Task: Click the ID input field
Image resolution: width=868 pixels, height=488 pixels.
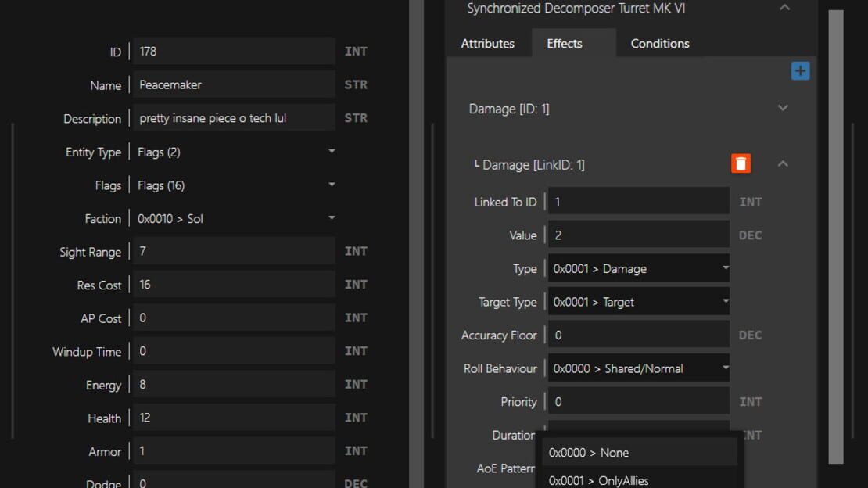Action: coord(234,52)
